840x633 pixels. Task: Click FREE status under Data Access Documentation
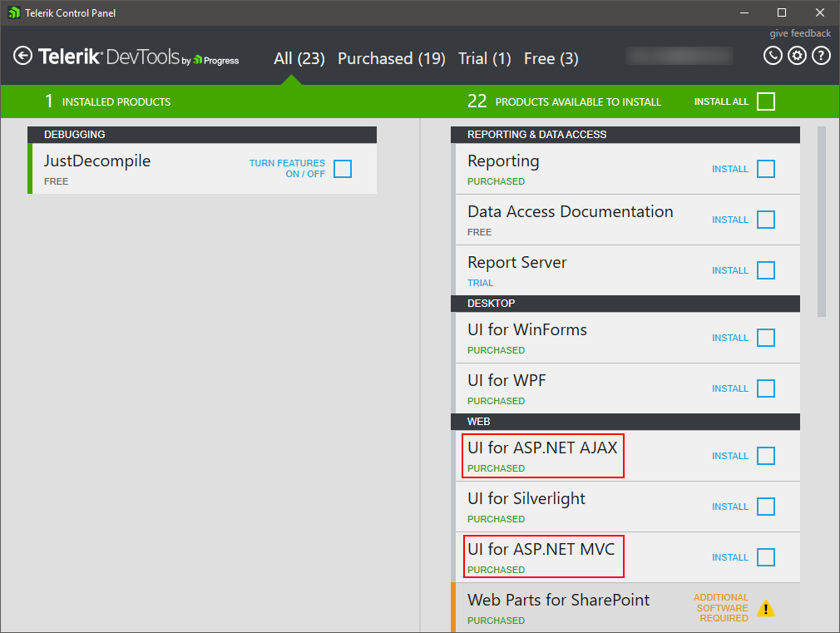(x=479, y=232)
